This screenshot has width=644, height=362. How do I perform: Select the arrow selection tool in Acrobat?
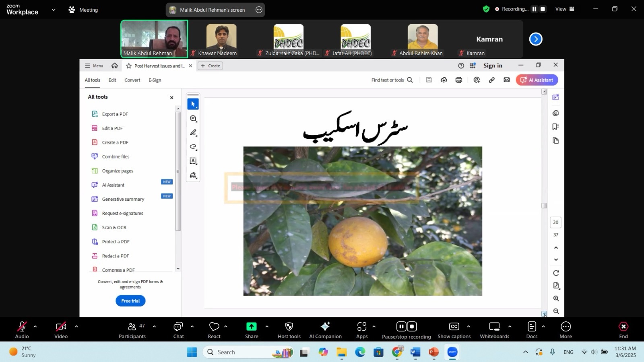click(193, 104)
